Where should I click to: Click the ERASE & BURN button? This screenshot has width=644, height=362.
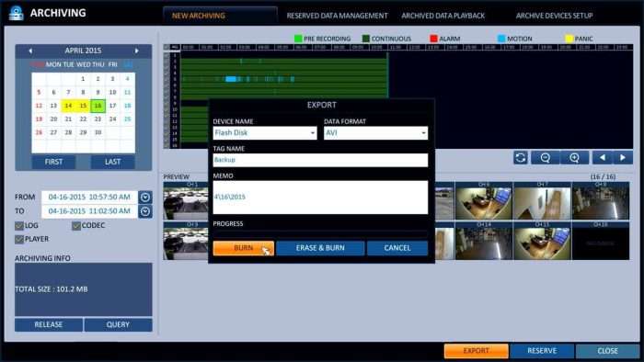coord(320,248)
